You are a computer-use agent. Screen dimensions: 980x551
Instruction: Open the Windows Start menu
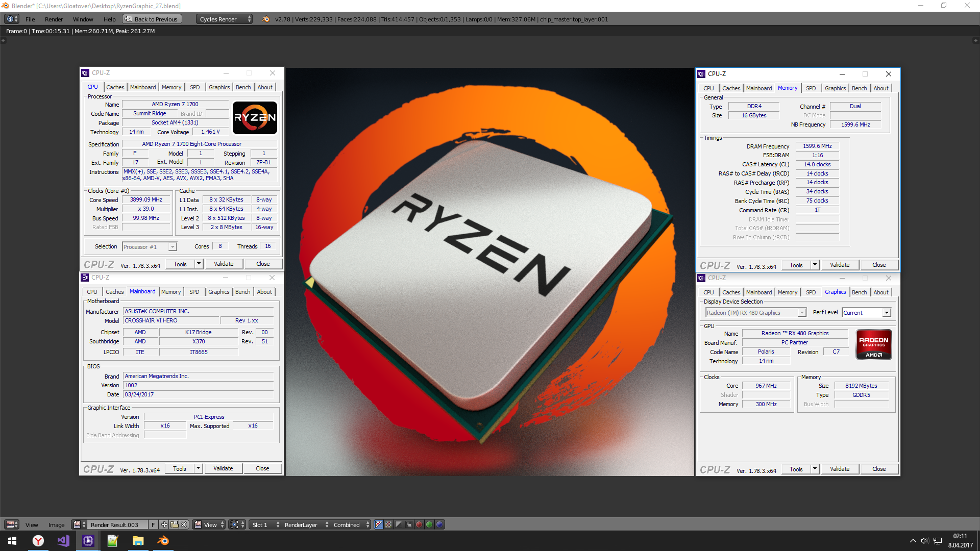12,541
